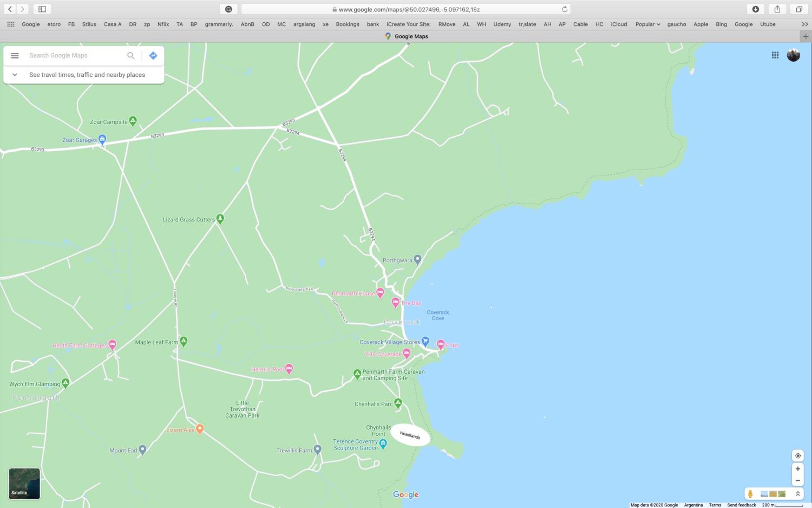Zoom in with the plus button
Image resolution: width=812 pixels, height=508 pixels.
pos(798,469)
